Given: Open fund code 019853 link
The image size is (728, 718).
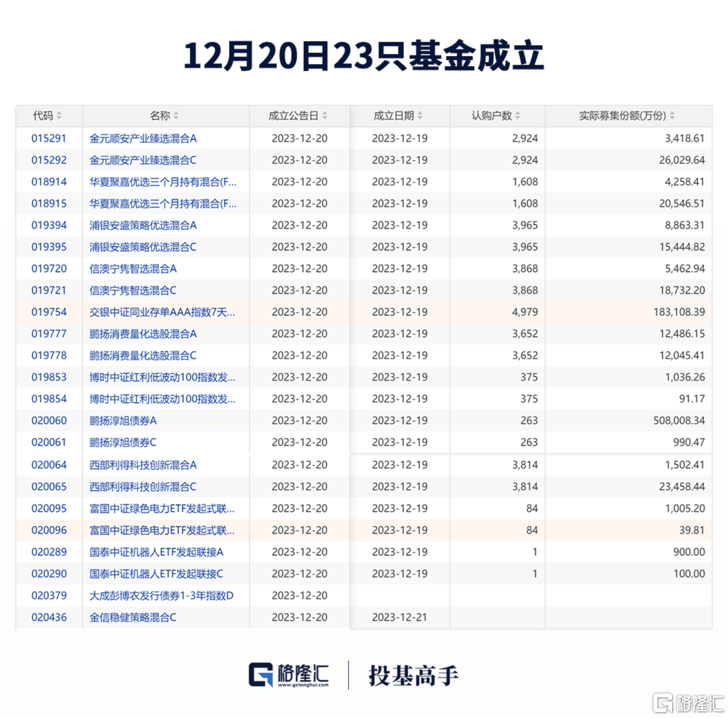Looking at the screenshot, I should pos(49,377).
